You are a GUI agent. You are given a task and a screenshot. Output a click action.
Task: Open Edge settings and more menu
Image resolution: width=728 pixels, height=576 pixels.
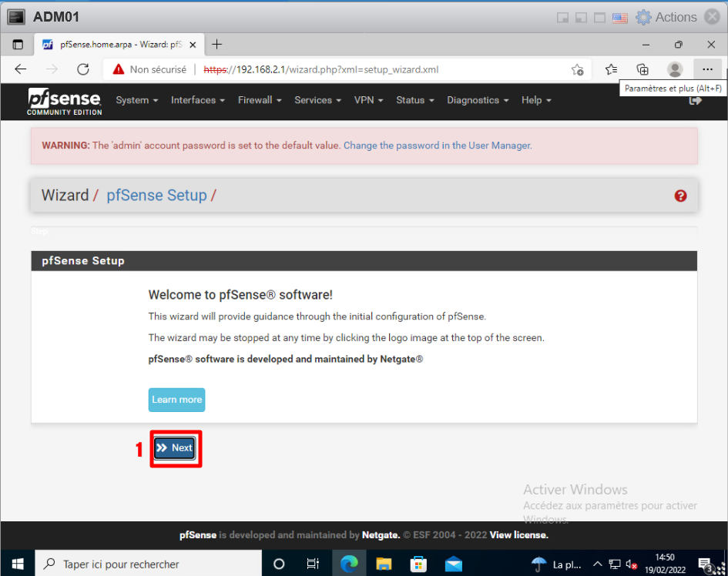click(x=707, y=69)
